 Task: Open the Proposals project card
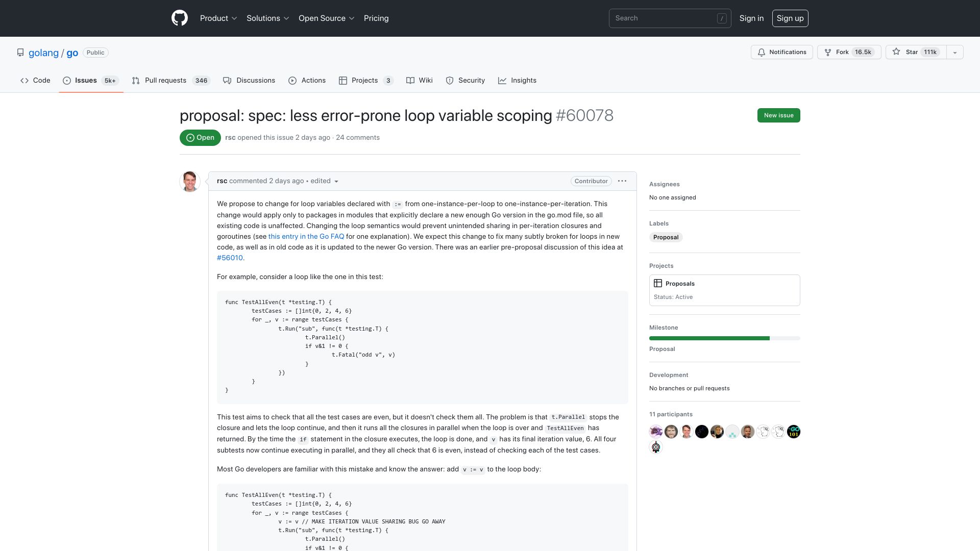(724, 290)
